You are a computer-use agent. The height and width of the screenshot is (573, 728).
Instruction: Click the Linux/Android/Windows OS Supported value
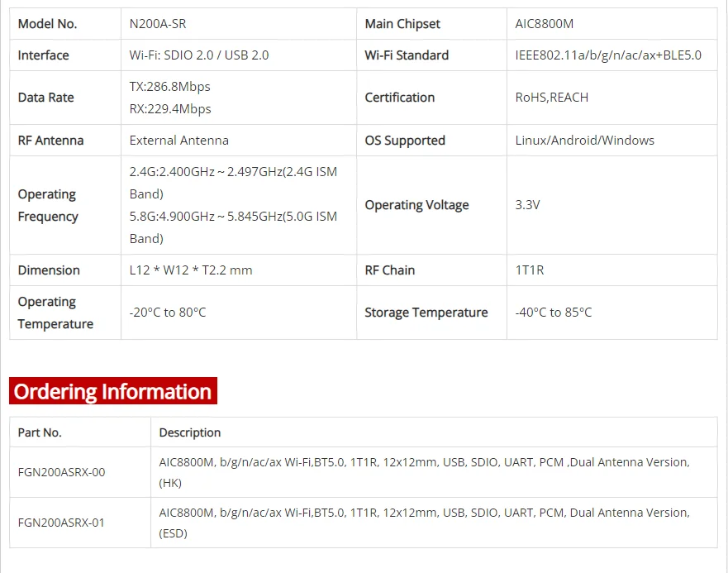coord(584,141)
